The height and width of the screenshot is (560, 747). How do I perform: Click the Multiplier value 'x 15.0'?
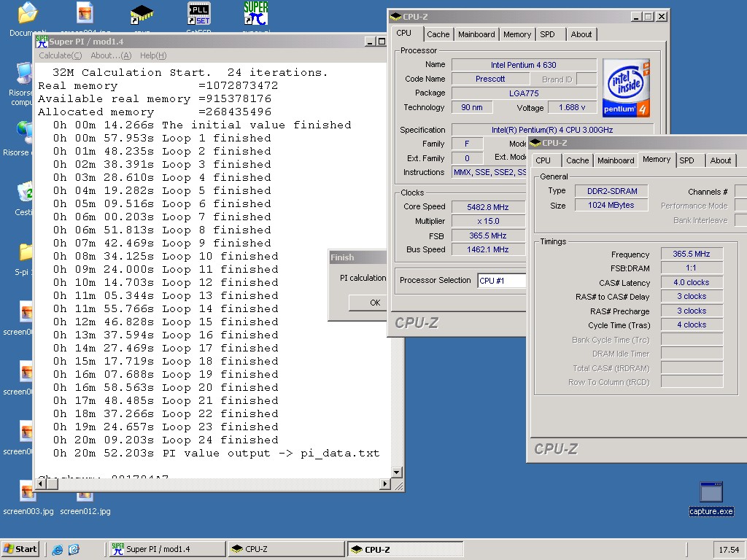point(488,222)
